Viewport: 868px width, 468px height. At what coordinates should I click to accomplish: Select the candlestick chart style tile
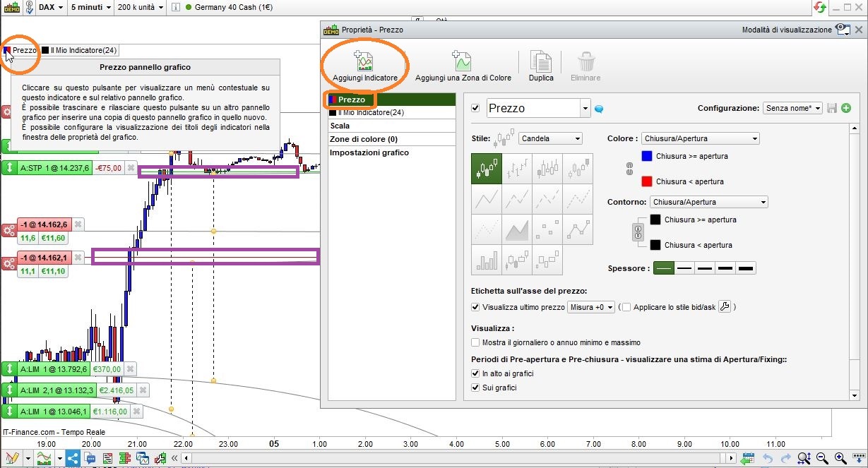pyautogui.click(x=487, y=169)
